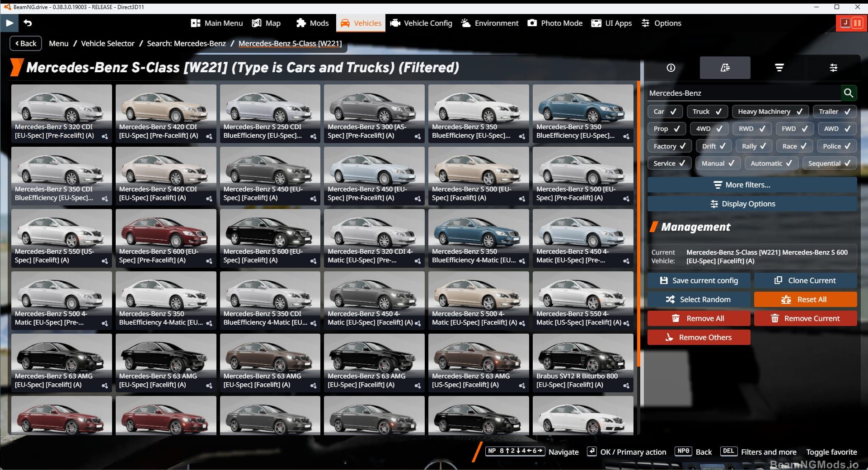This screenshot has width=868, height=470.
Task: Open the info tab of the vehicle panel
Action: [670, 68]
